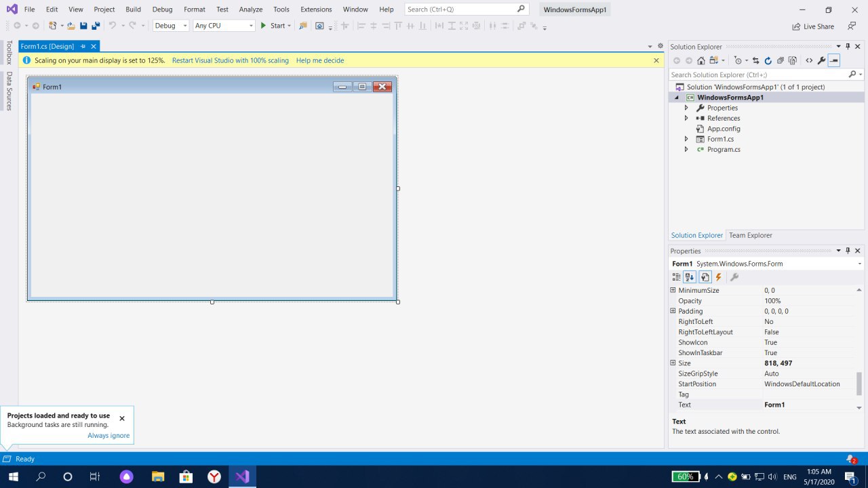Expand the Form1.cs node
This screenshot has height=488, width=868.
point(686,139)
